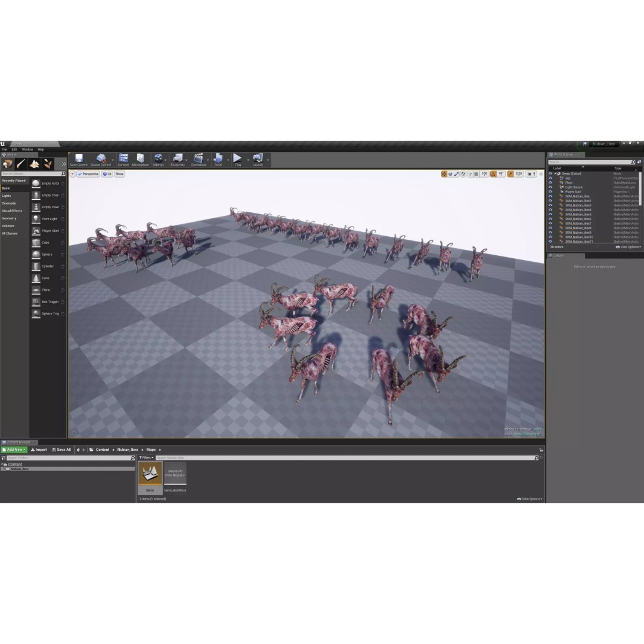Screen dimensions: 644x644
Task: Click Nubian_Ibex in the breadcrumb path
Action: pyautogui.click(x=128, y=450)
